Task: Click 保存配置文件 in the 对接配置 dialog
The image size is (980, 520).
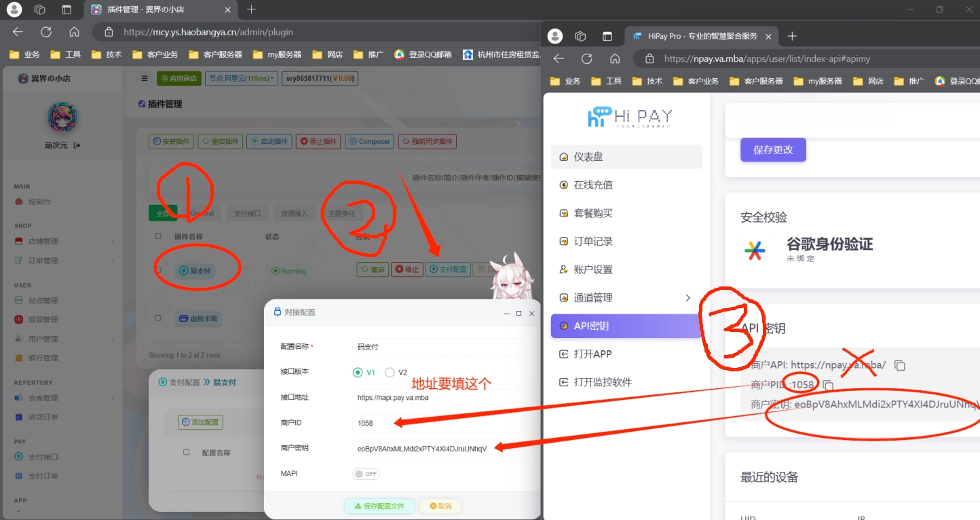Action: pyautogui.click(x=379, y=506)
